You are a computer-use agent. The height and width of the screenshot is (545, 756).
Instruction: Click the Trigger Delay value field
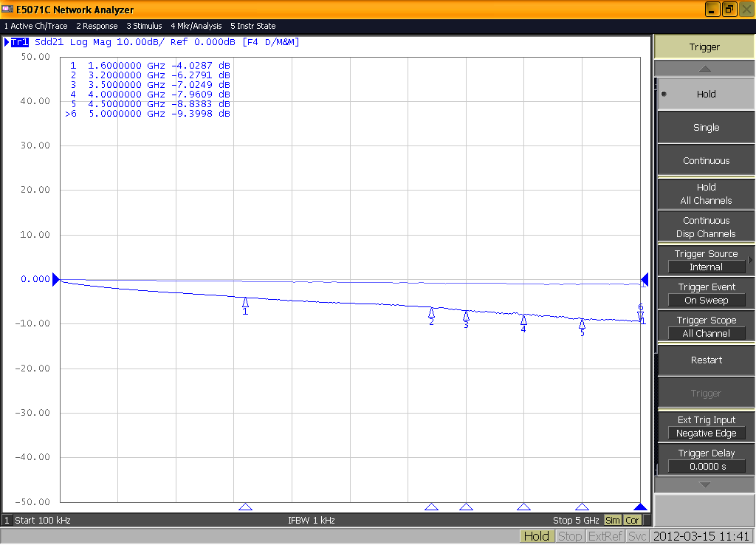coord(706,467)
